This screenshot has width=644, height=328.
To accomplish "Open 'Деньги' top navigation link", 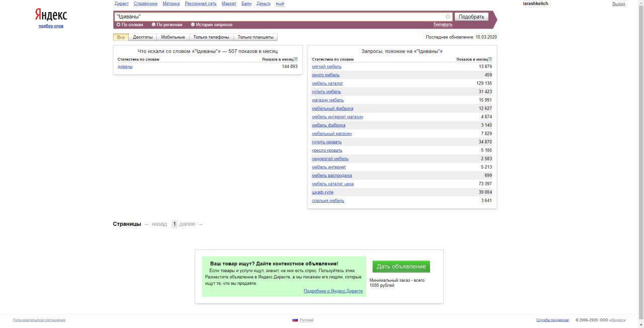I will [x=263, y=4].
